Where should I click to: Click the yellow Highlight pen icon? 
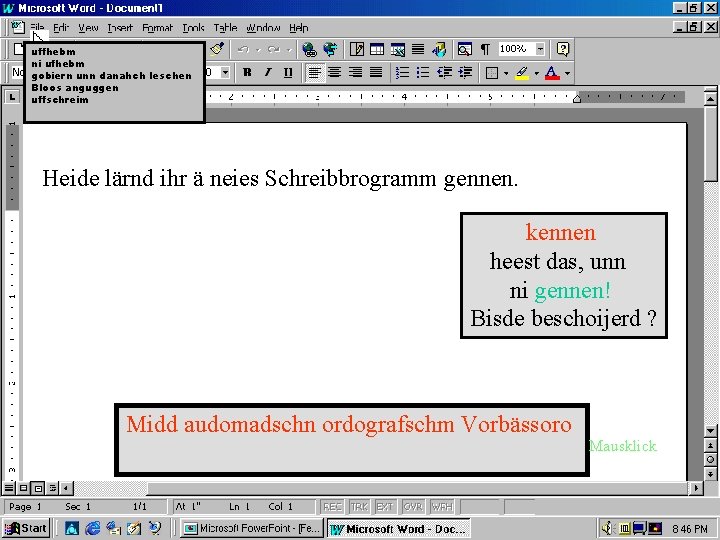point(522,73)
